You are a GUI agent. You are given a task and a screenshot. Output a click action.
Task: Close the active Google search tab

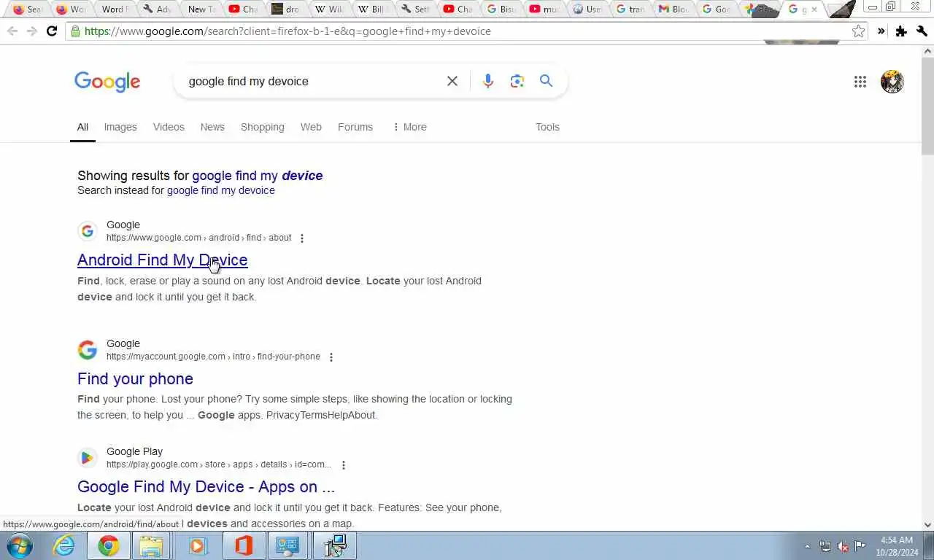[x=814, y=9]
